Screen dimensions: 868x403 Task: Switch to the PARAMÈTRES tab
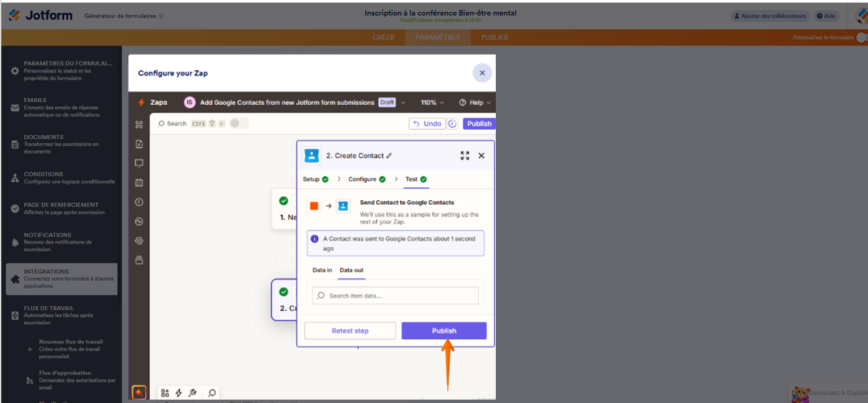438,37
